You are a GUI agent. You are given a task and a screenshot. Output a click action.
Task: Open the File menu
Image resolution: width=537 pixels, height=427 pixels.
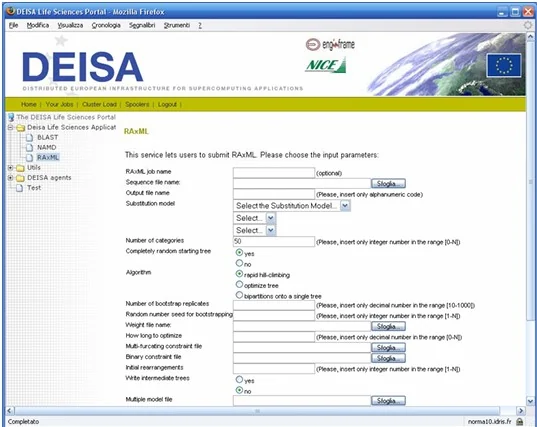click(x=13, y=25)
